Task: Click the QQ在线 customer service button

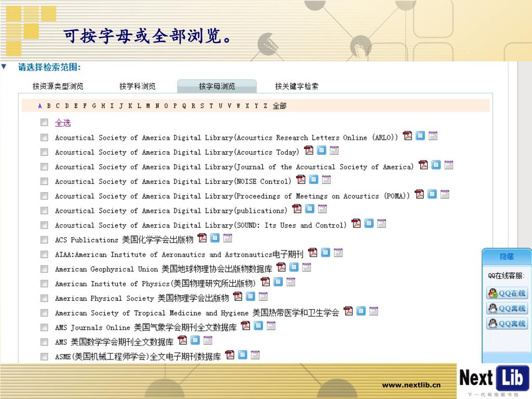Action: (507, 293)
